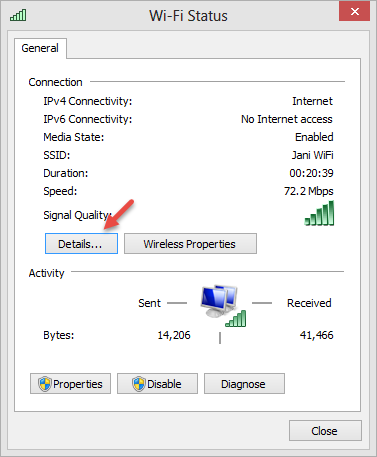The width and height of the screenshot is (377, 457).
Task: Click the Connection section heading
Action: [x=55, y=82]
